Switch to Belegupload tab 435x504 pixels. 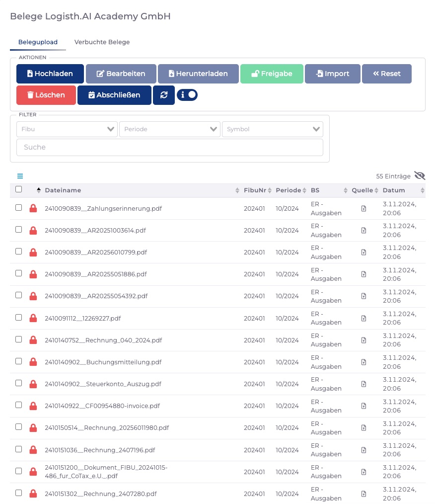[x=38, y=42]
